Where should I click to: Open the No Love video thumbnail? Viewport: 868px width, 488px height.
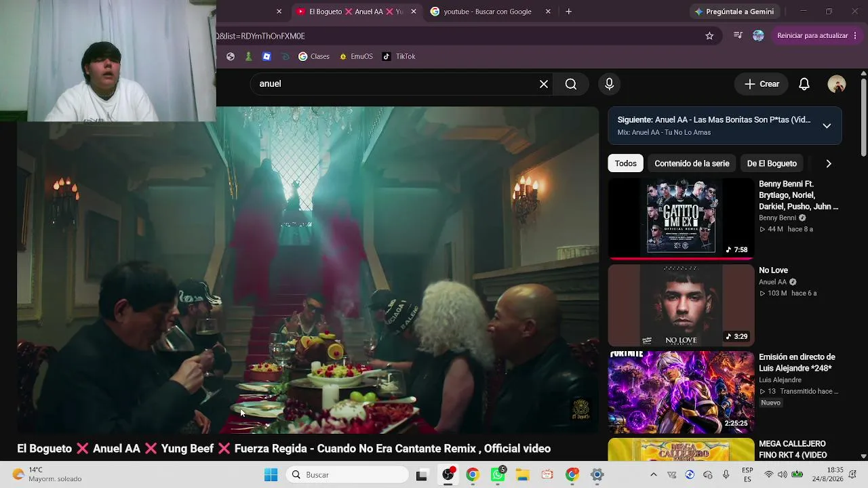click(x=681, y=305)
